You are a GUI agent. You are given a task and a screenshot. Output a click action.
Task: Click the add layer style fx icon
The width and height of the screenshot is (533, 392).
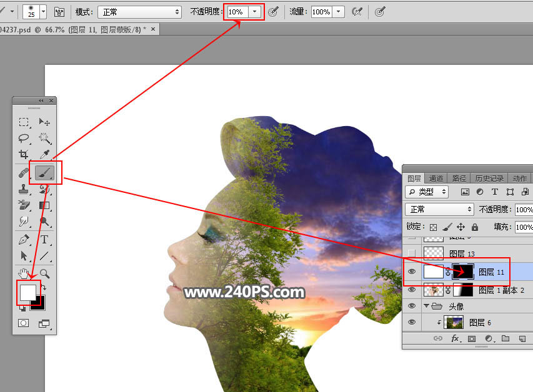click(x=456, y=339)
